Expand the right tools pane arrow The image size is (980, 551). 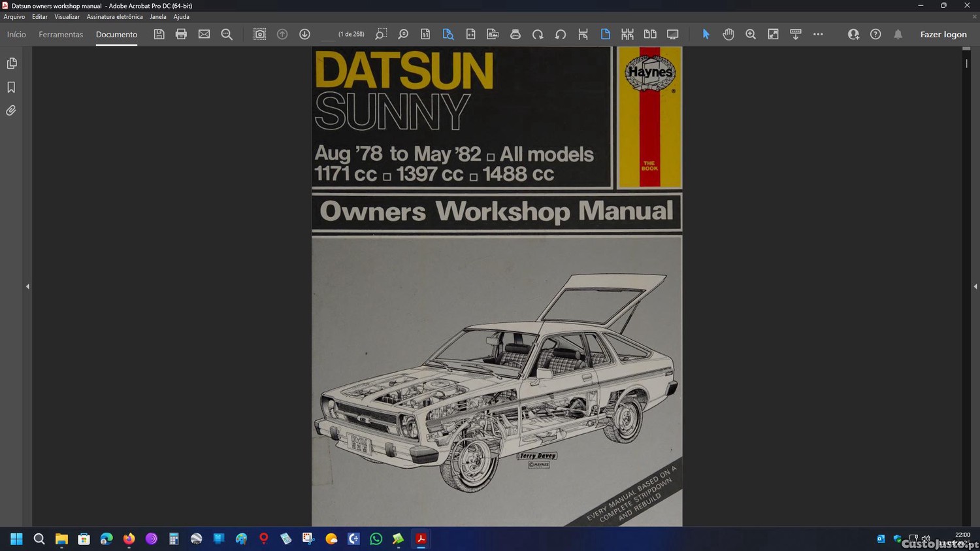click(975, 286)
